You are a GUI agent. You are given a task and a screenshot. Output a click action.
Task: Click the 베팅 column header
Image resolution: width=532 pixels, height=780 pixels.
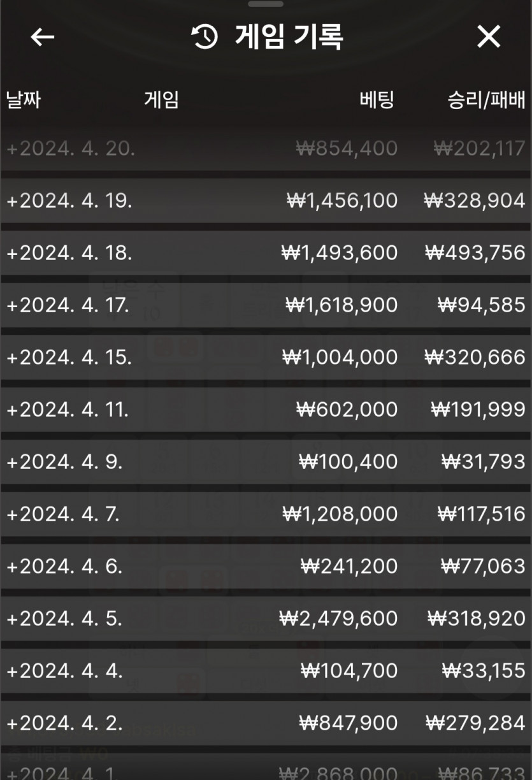[x=377, y=100]
